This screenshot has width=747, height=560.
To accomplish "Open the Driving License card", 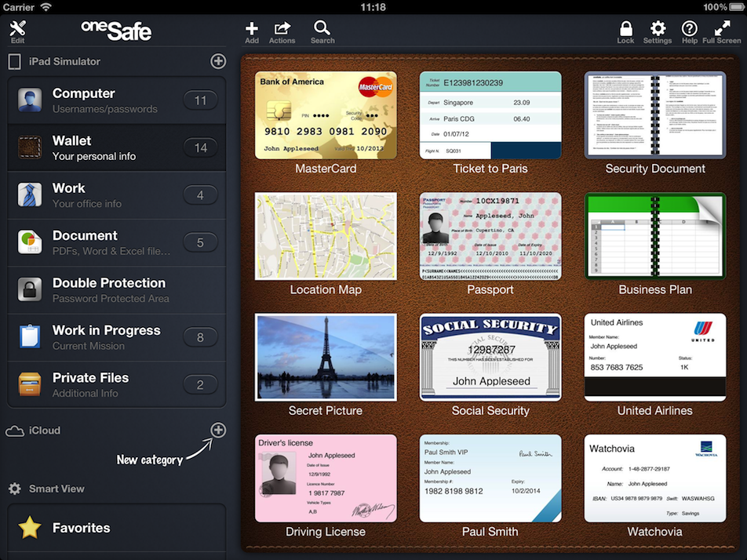I will tap(326, 478).
